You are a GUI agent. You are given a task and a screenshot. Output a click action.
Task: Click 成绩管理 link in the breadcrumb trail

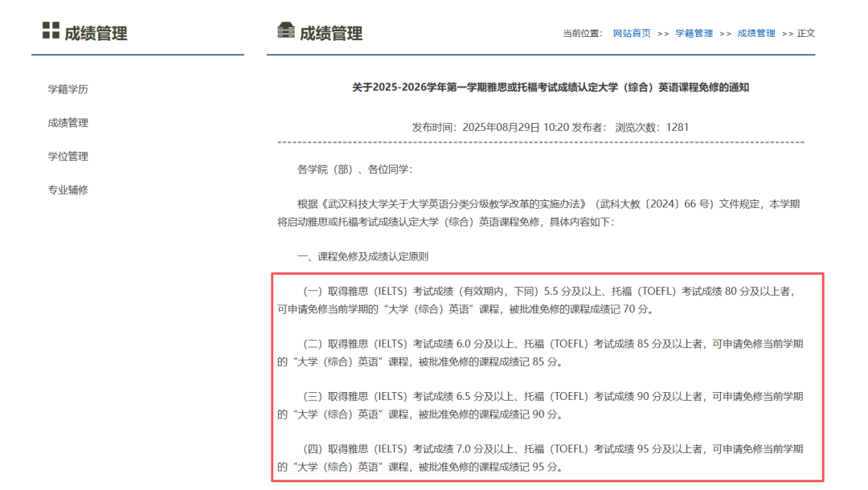pyautogui.click(x=756, y=34)
